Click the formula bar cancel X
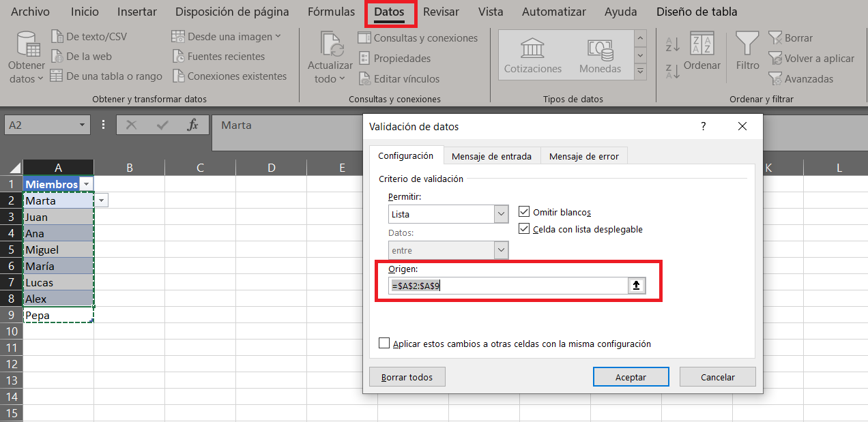The image size is (868, 422). point(132,125)
